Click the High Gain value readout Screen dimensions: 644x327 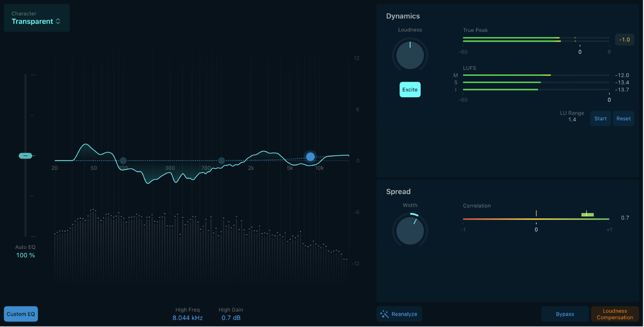231,317
